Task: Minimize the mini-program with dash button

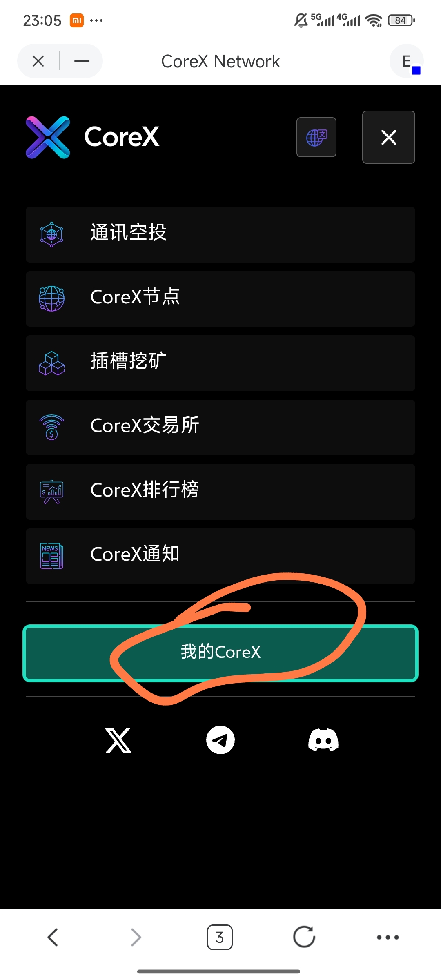Action: coord(82,61)
